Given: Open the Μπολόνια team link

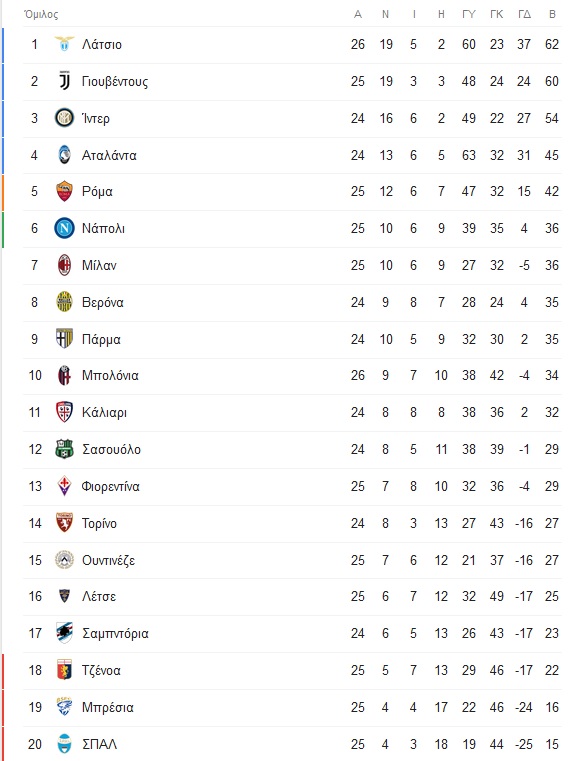Looking at the screenshot, I should (x=110, y=376).
